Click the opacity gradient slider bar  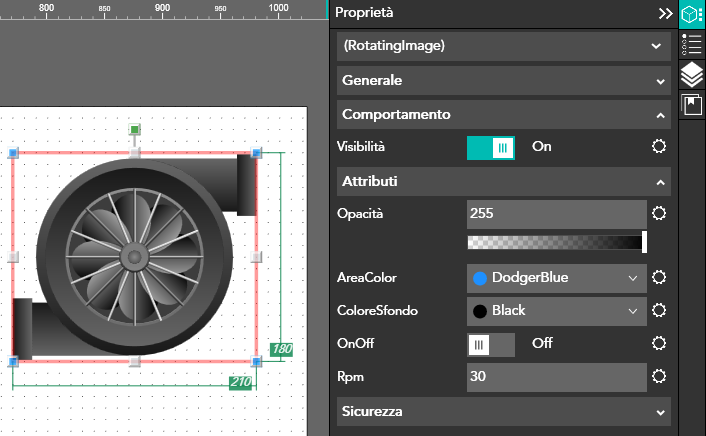point(556,242)
